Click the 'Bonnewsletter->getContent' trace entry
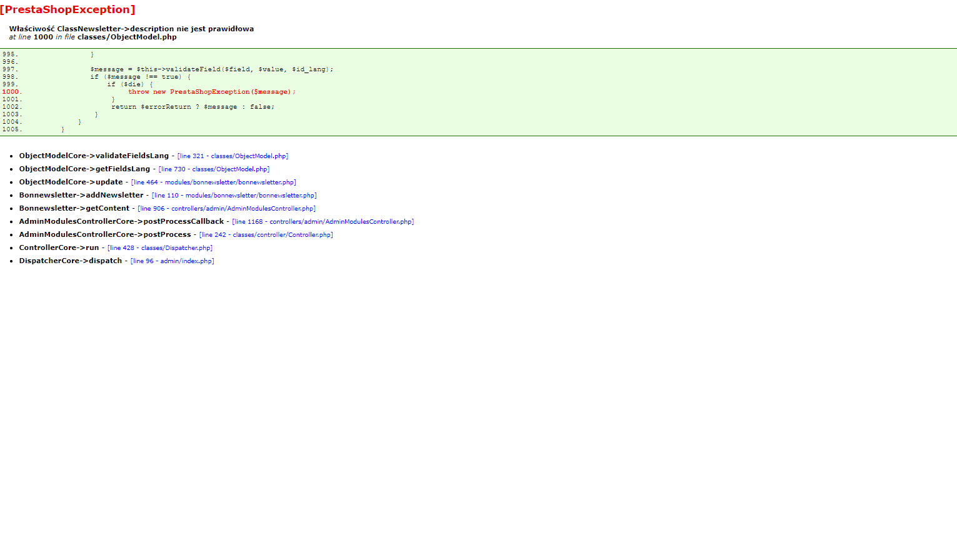Viewport: 957px width, 560px height. [74, 208]
